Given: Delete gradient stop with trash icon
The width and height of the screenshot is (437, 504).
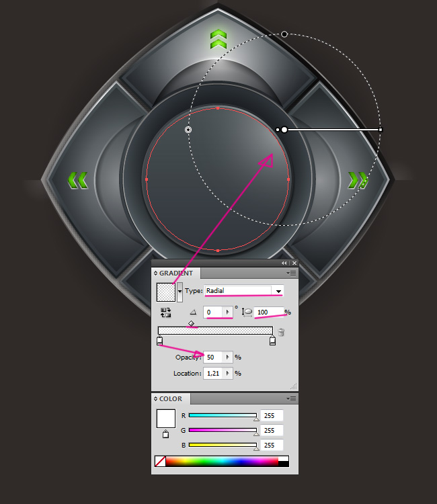Looking at the screenshot, I should 281,332.
